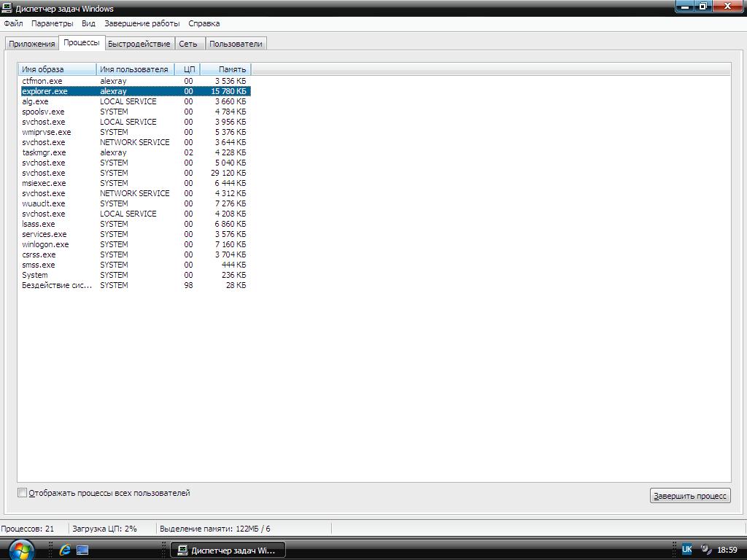The width and height of the screenshot is (747, 560).
Task: Open the Справка menu
Action: click(204, 23)
